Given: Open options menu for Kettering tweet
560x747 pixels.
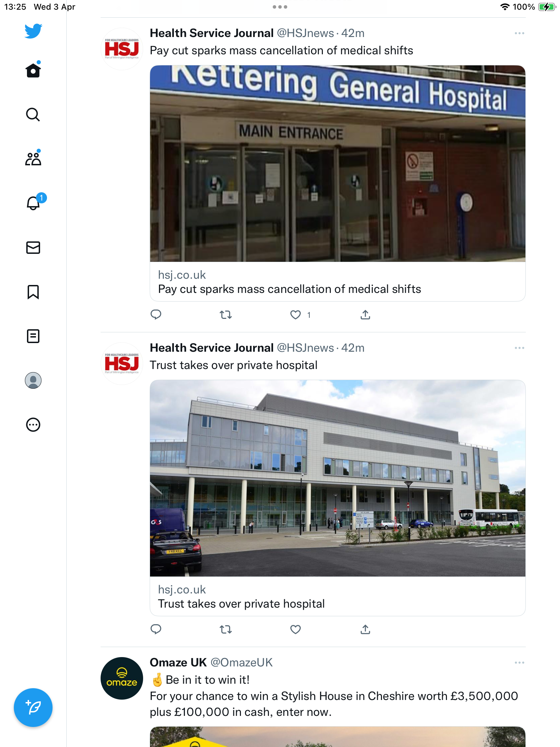Looking at the screenshot, I should tap(519, 33).
